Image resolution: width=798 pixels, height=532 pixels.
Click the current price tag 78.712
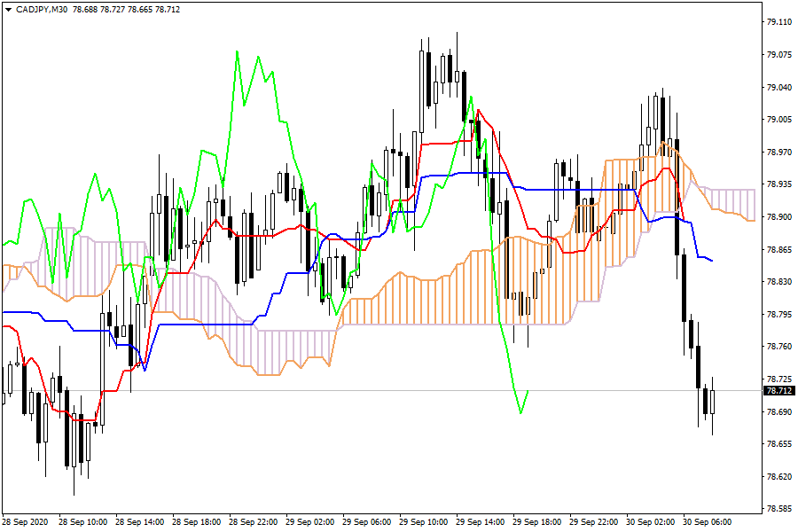click(x=778, y=391)
